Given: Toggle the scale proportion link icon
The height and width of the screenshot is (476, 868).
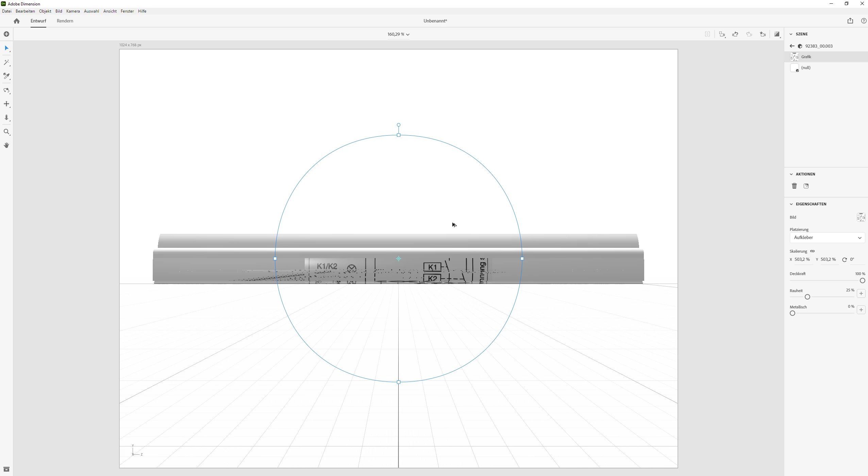Looking at the screenshot, I should [812, 251].
